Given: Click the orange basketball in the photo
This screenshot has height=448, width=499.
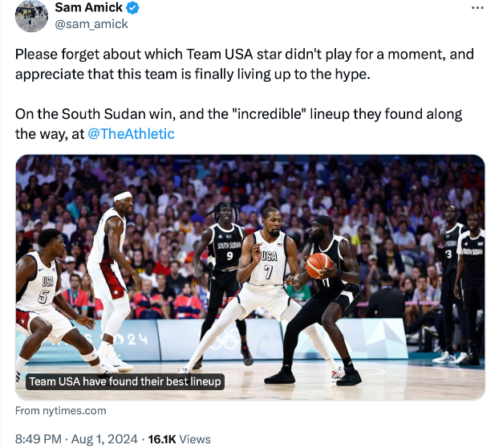Looking at the screenshot, I should [318, 263].
